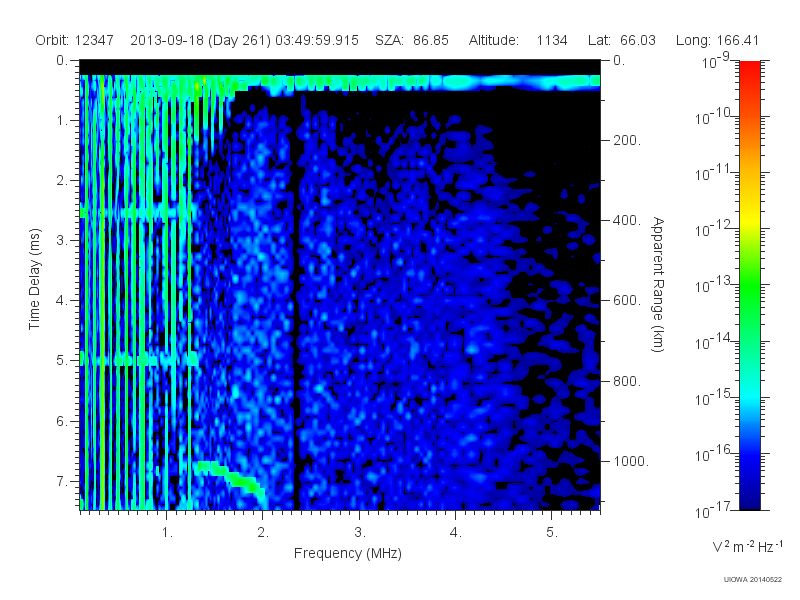The width and height of the screenshot is (800, 600).
Task: Click the 10^-15 color scale label
Action: [714, 397]
